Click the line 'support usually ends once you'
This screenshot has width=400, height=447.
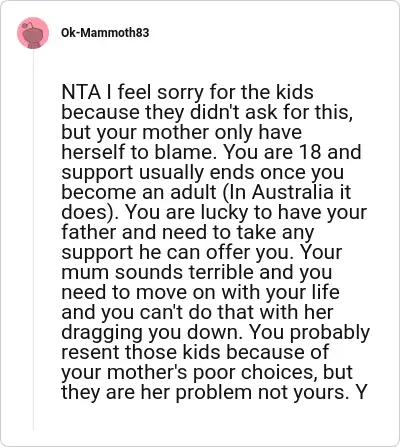tap(203, 173)
